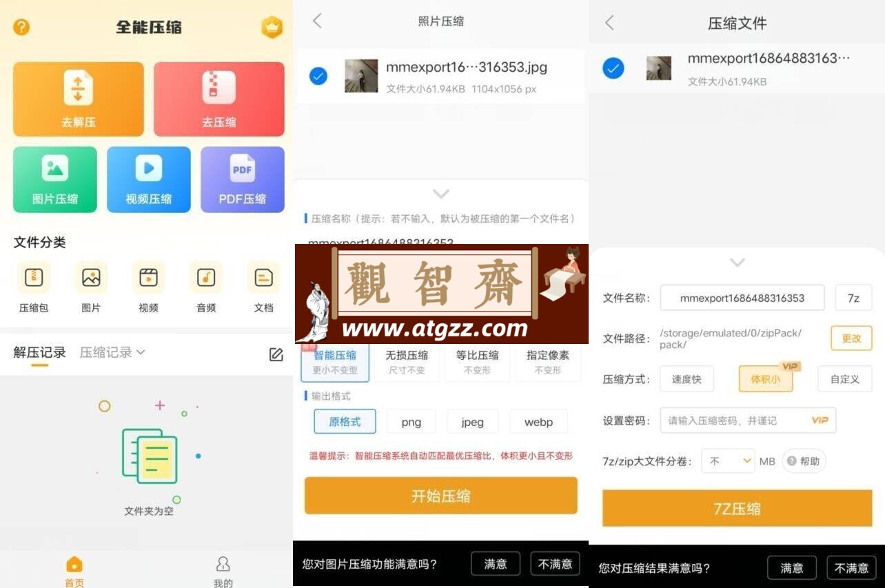Image resolution: width=885 pixels, height=588 pixels.
Task: Switch to the 我的 profile tab
Action: pos(223,572)
